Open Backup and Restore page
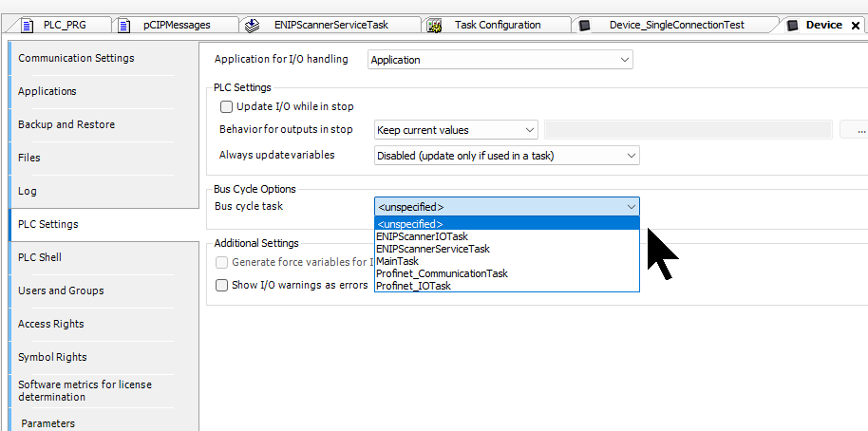This screenshot has width=868, height=431. (x=104, y=124)
